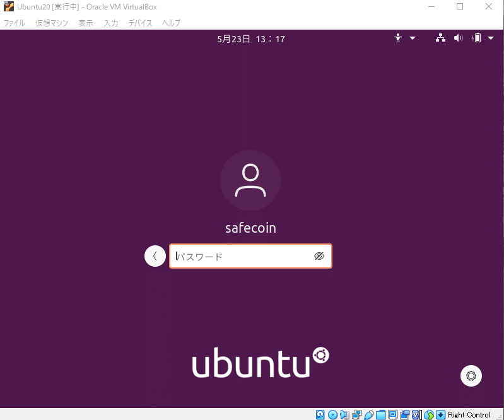Close the VirtualBox window
Viewport: 504px width, 420px height.
[489, 6]
